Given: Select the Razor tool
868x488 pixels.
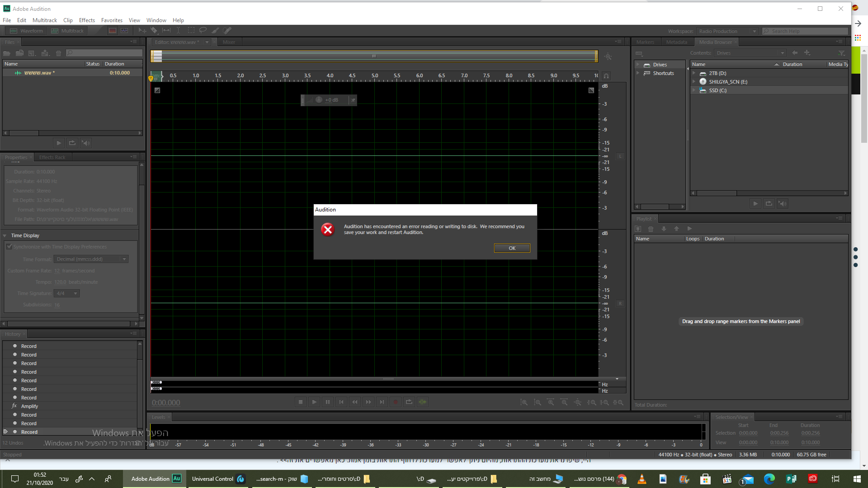Looking at the screenshot, I should (x=154, y=31).
